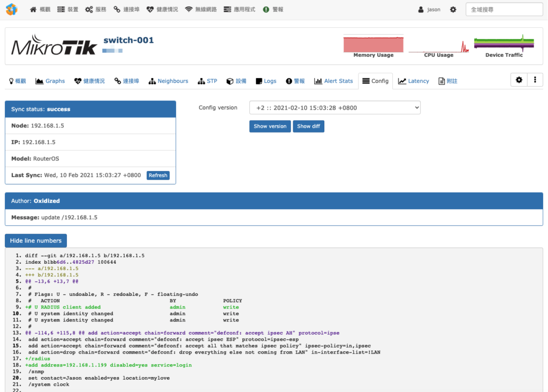Expand the Config version dropdown
Image resolution: width=548 pixels, height=392 pixels.
coord(335,107)
